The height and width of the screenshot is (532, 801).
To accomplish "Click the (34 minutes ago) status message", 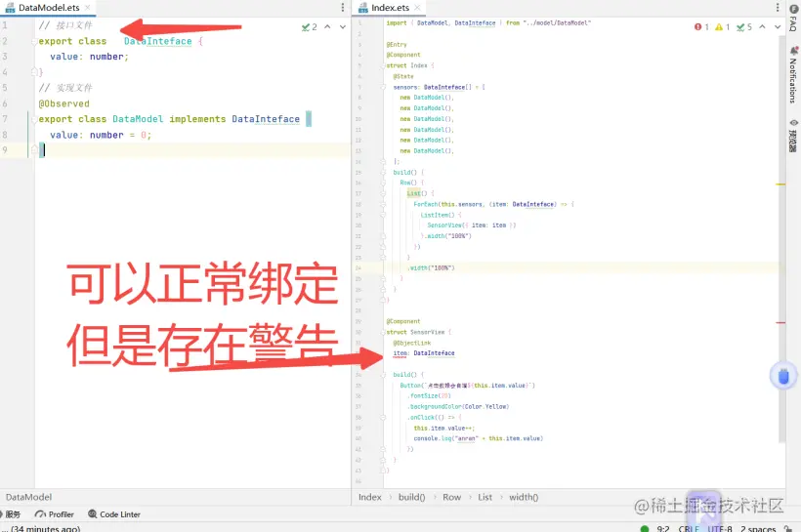I will [x=45, y=528].
